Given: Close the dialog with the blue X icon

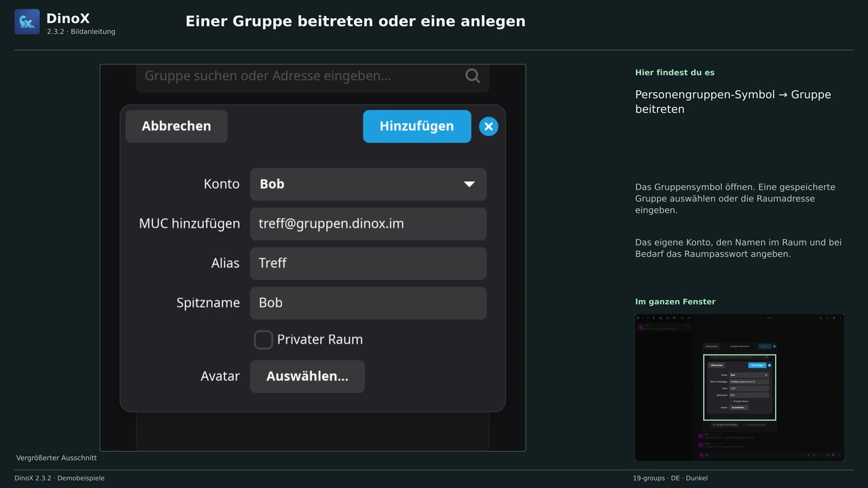Looking at the screenshot, I should [x=488, y=126].
